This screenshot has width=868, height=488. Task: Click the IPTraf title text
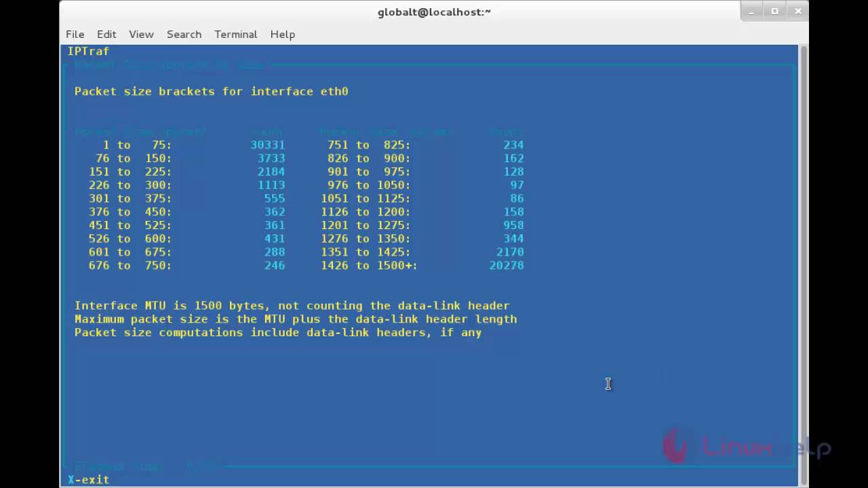tap(88, 51)
